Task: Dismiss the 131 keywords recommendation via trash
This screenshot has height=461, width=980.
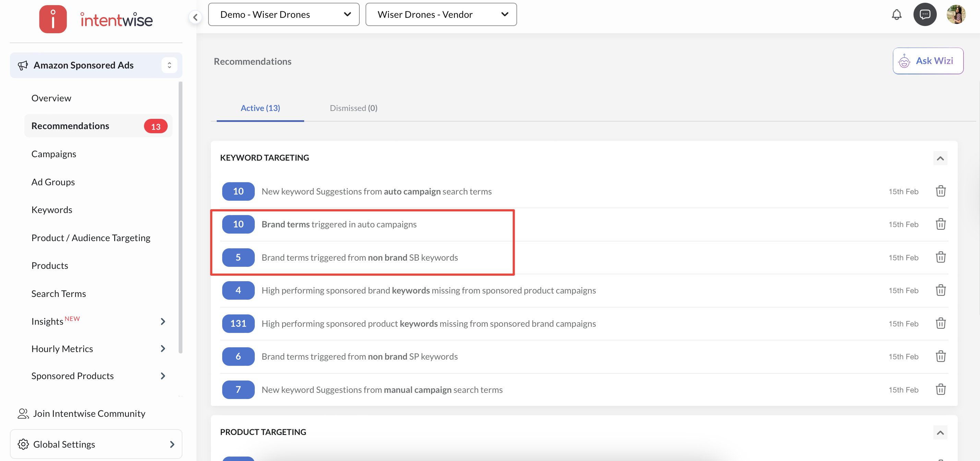Action: point(941,323)
